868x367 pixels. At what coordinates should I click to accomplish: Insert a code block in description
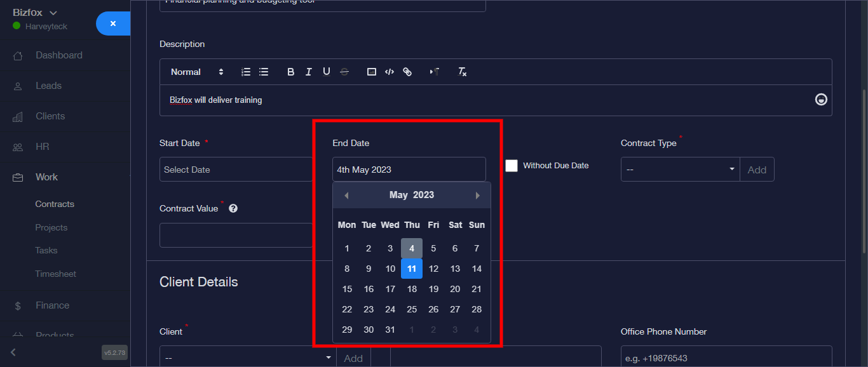click(x=390, y=72)
